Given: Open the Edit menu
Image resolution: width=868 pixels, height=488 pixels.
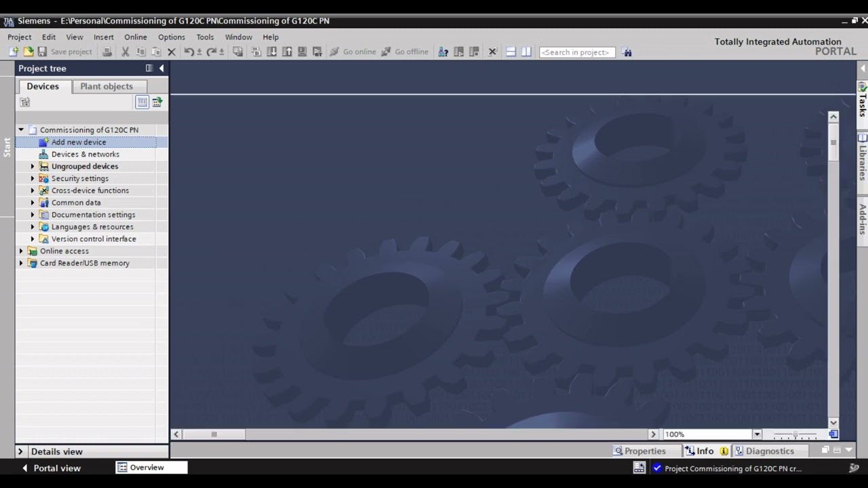Looking at the screenshot, I should (x=49, y=37).
